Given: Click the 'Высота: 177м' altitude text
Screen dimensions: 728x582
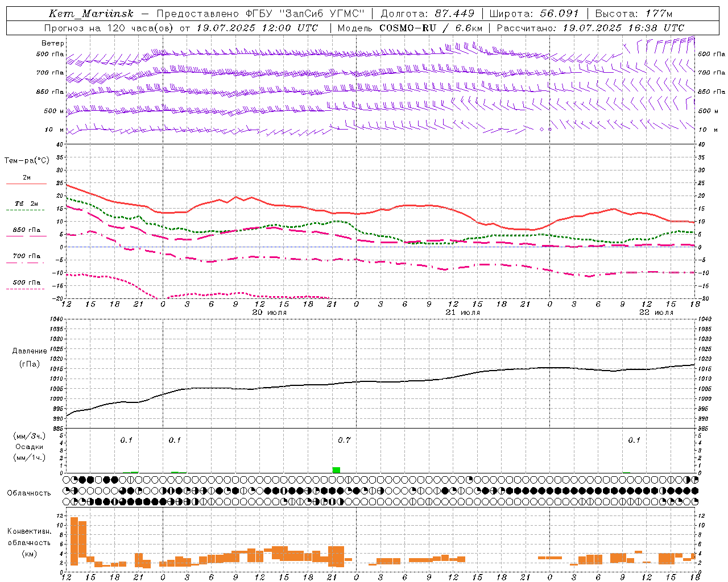Looking at the screenshot, I should coord(634,14).
